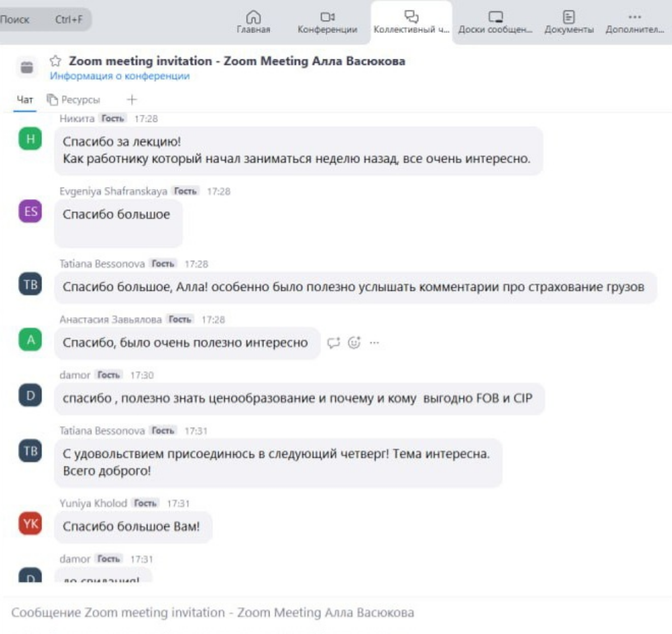Click the sender name Evgeniya Shafranskaya

[x=113, y=191]
